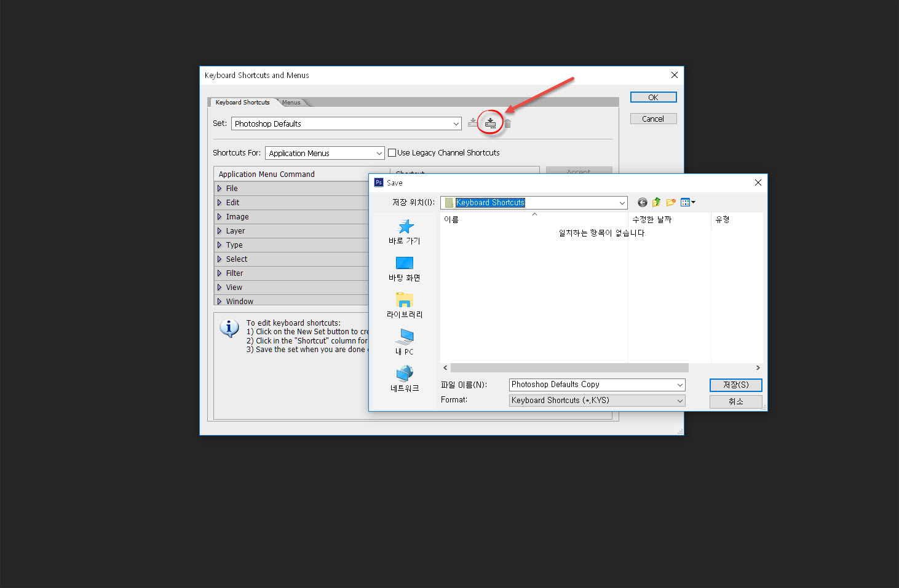Viewport: 899px width, 588px height.
Task: Click the OK button
Action: 653,97
